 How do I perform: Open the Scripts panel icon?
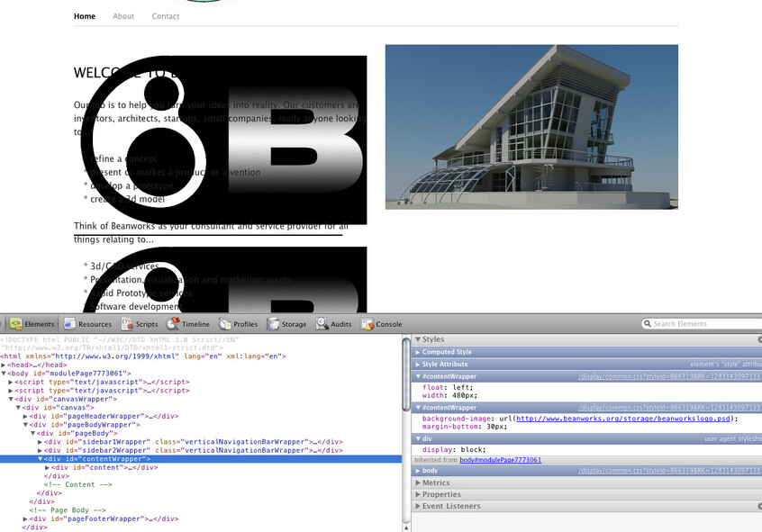pyautogui.click(x=127, y=323)
